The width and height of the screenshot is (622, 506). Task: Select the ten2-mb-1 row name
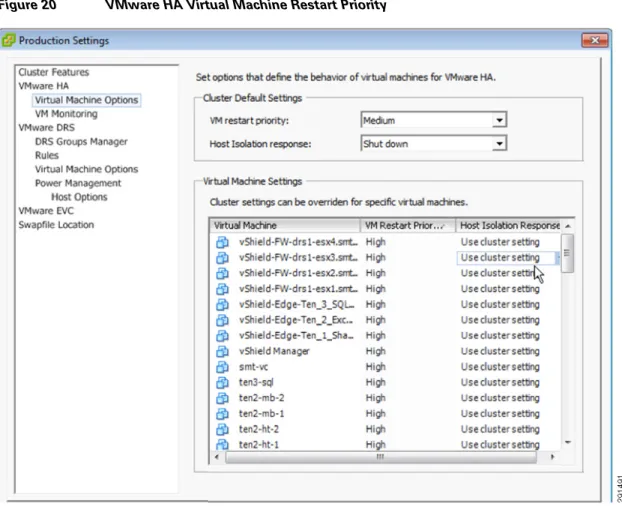(261, 414)
